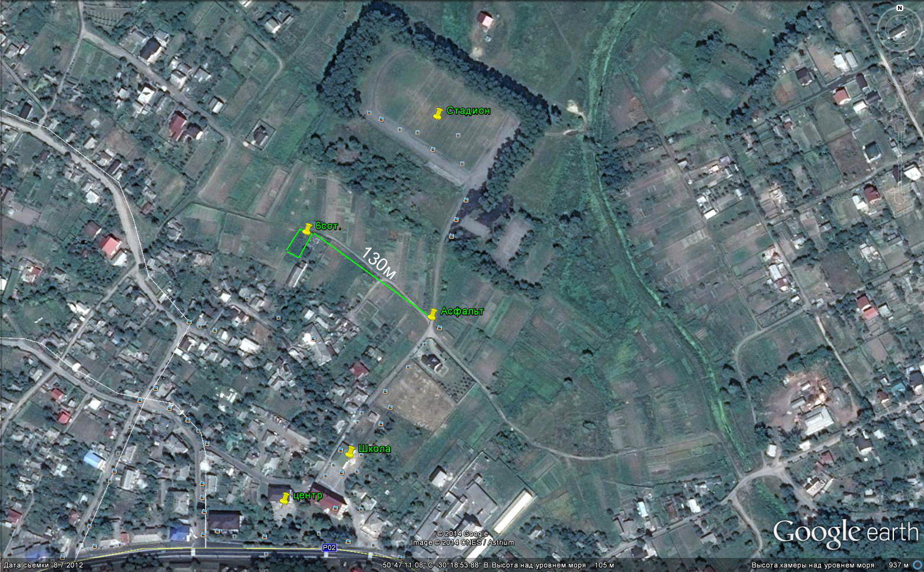Select the центр placemark pushpin
The width and height of the screenshot is (924, 572).
[x=285, y=498]
